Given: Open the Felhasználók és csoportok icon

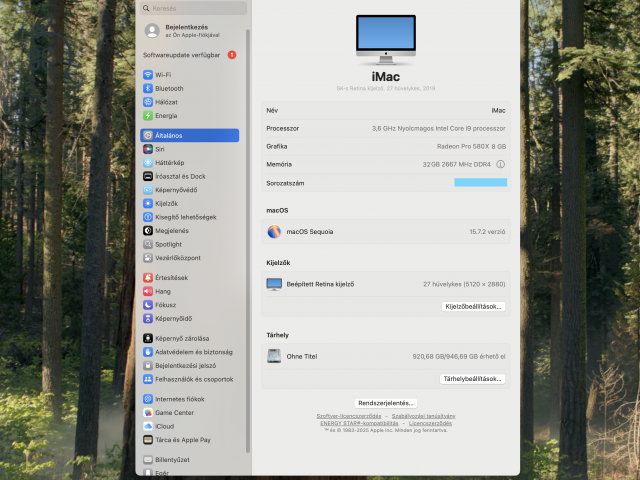Looking at the screenshot, I should click(x=148, y=379).
